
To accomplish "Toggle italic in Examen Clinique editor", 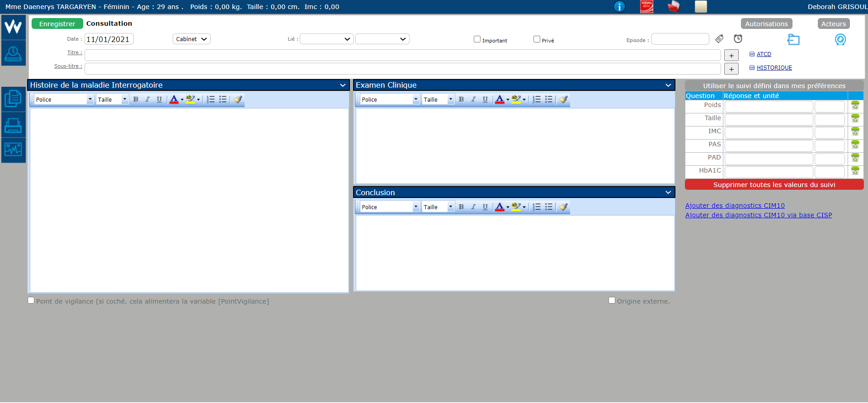I will click(473, 99).
